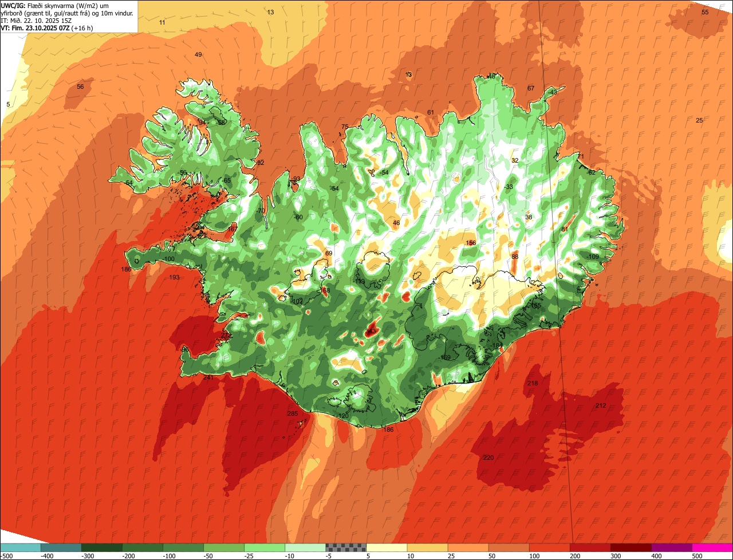Click the map value 119
Image resolution: width=733 pixels, height=560 pixels.
tap(360, 281)
